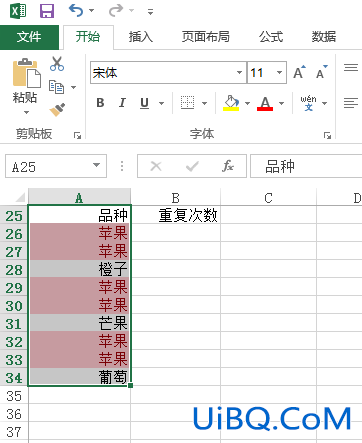Select column C header
This screenshot has height=443, width=362.
pyautogui.click(x=268, y=198)
